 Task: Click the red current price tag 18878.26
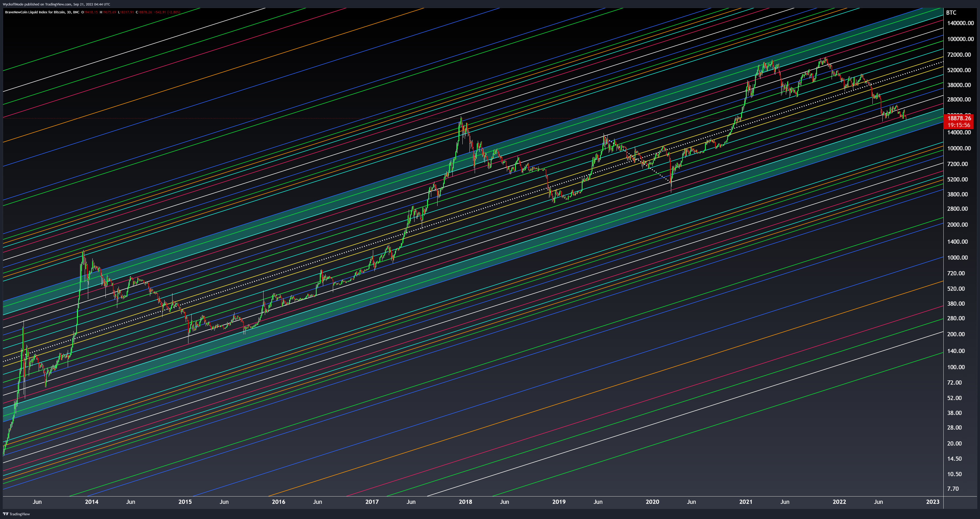coord(959,118)
